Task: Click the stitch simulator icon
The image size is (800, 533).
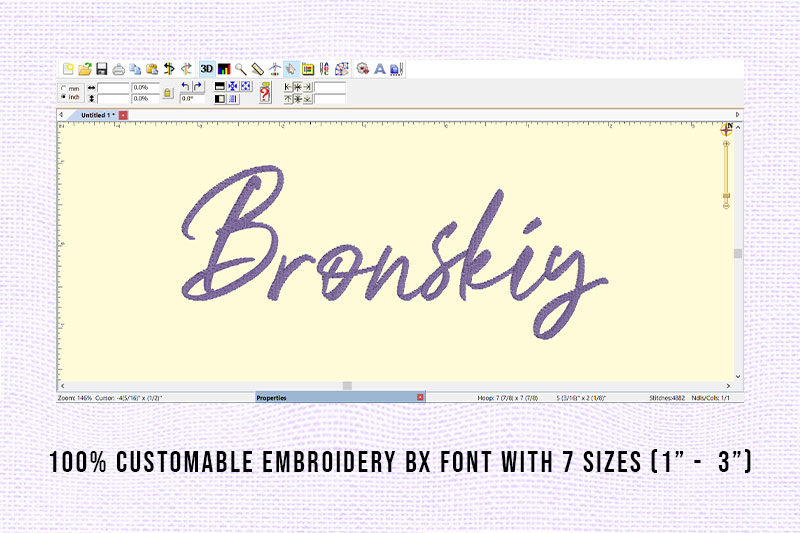Action: pos(274,69)
